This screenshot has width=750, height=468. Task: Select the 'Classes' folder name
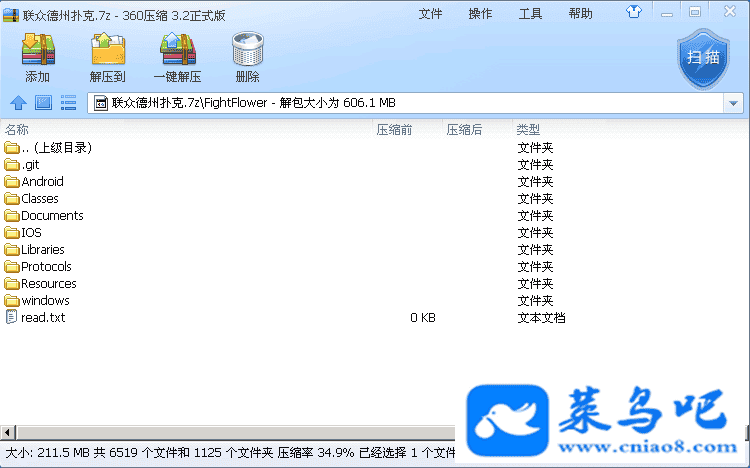40,199
